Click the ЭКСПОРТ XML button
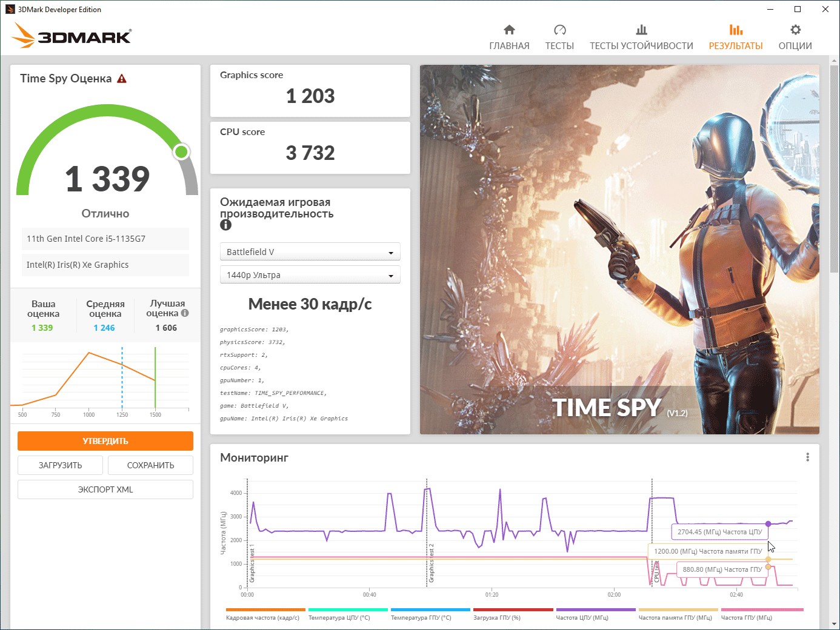Screen dimensions: 840x630 (105, 489)
